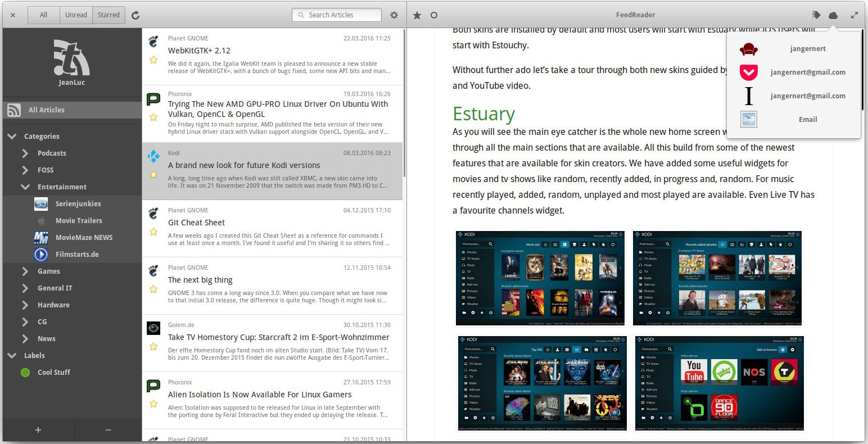Expand the Hardware category

[x=25, y=305]
